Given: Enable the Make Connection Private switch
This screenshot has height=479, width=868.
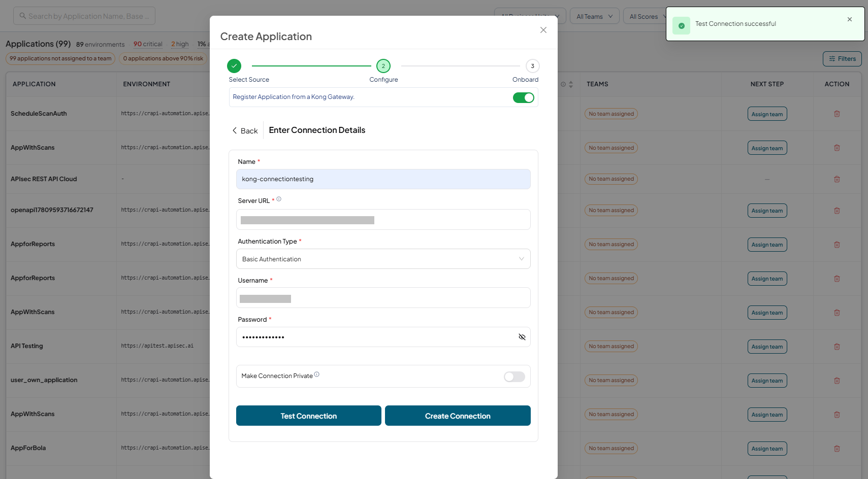Looking at the screenshot, I should (514, 377).
